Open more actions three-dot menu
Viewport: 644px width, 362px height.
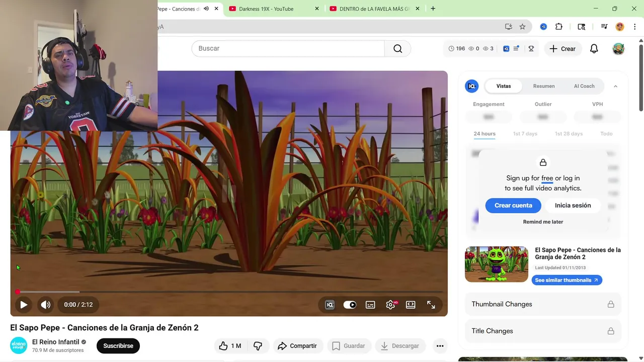click(x=440, y=346)
